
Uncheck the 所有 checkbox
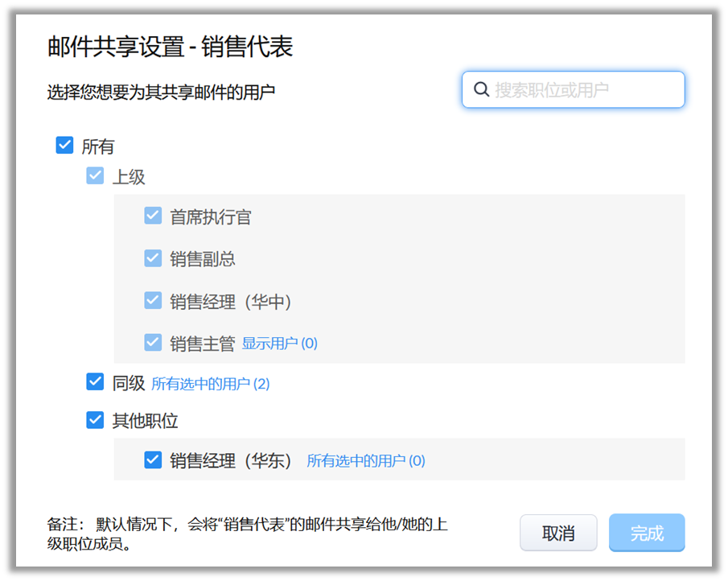pos(64,146)
